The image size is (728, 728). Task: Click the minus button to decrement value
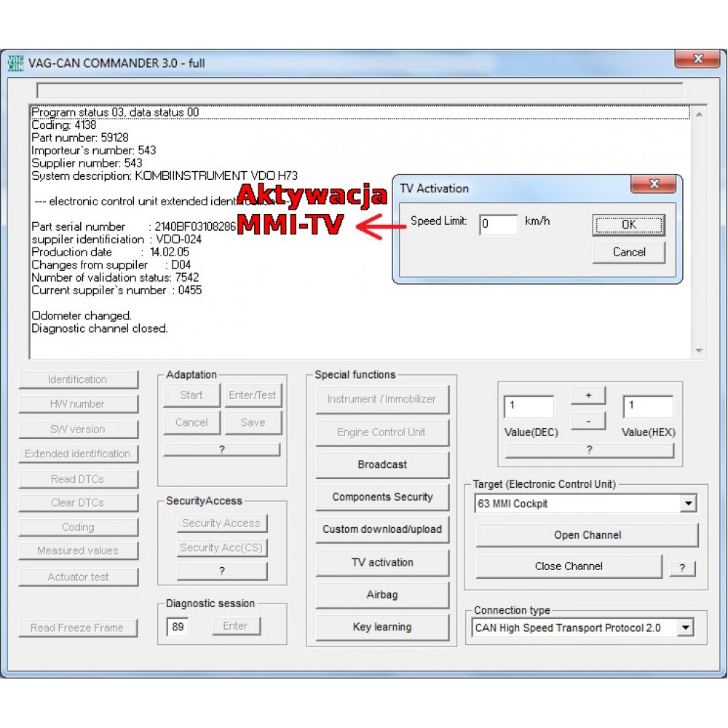pyautogui.click(x=588, y=421)
